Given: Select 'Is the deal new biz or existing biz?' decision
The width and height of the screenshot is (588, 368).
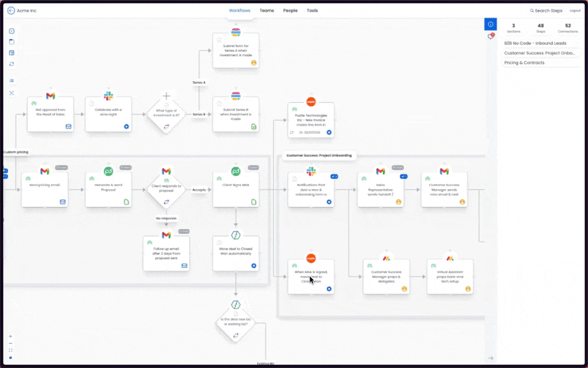Looking at the screenshot, I should (236, 324).
